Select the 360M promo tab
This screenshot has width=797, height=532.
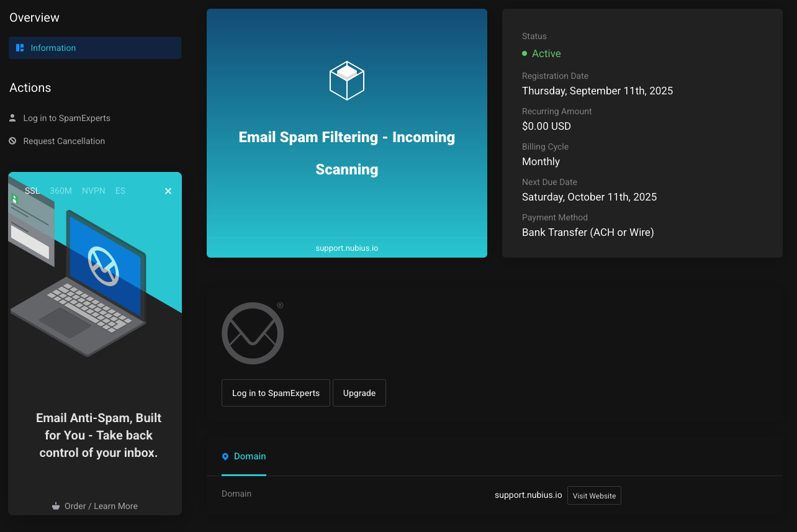(61, 191)
